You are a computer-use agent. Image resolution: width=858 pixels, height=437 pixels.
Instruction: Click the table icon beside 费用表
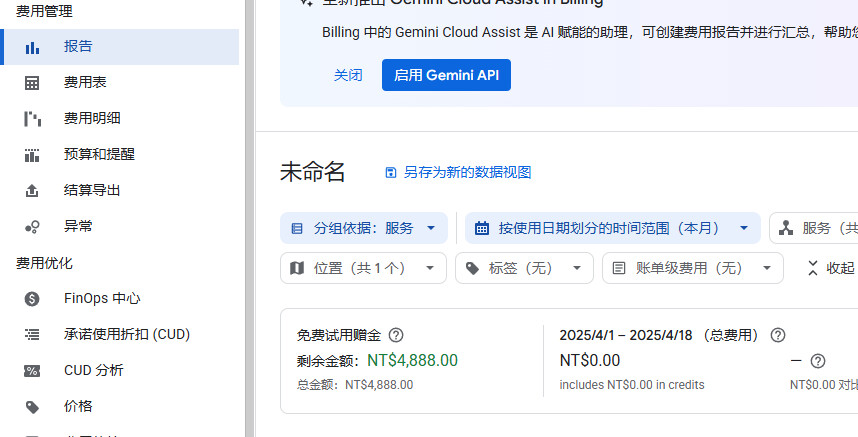pyautogui.click(x=32, y=83)
